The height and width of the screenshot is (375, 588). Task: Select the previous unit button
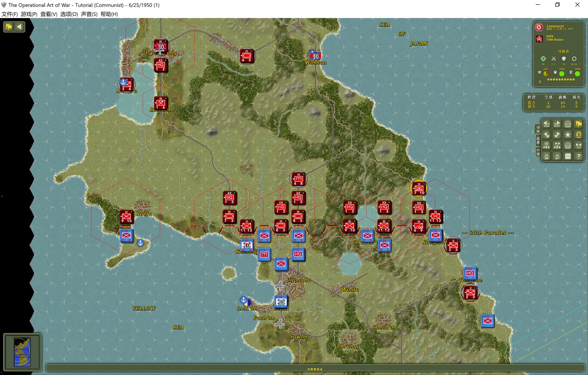[547, 124]
